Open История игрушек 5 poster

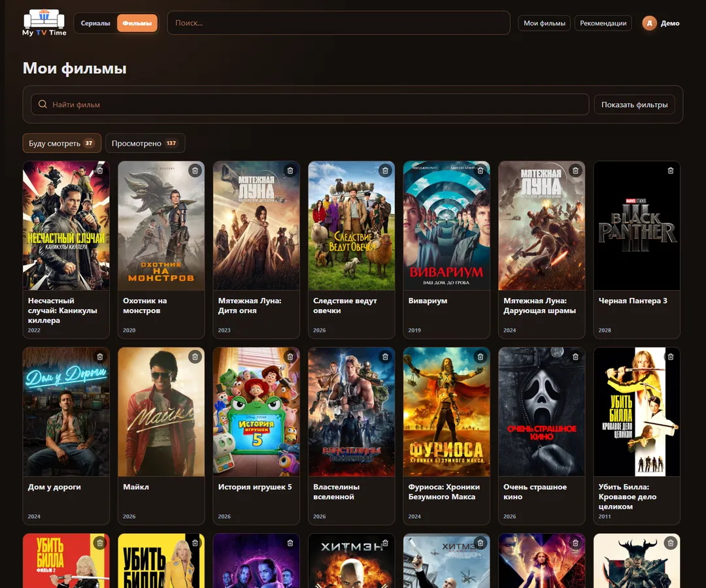(256, 412)
